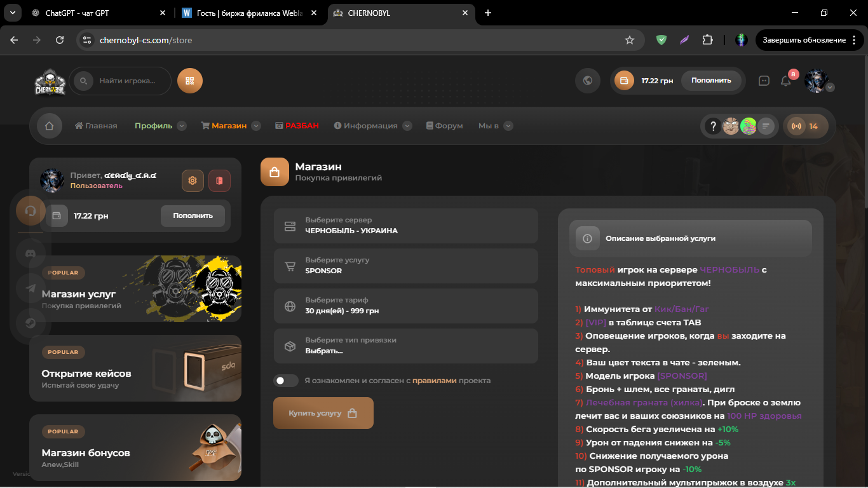Open the globe language selector
Viewport: 868px width, 488px height.
[x=588, y=81]
